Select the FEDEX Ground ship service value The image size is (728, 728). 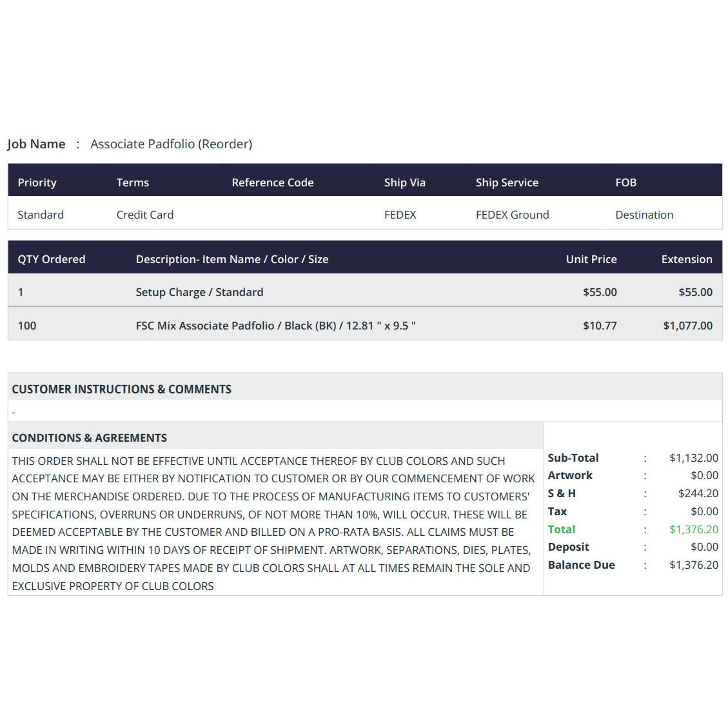click(x=512, y=215)
